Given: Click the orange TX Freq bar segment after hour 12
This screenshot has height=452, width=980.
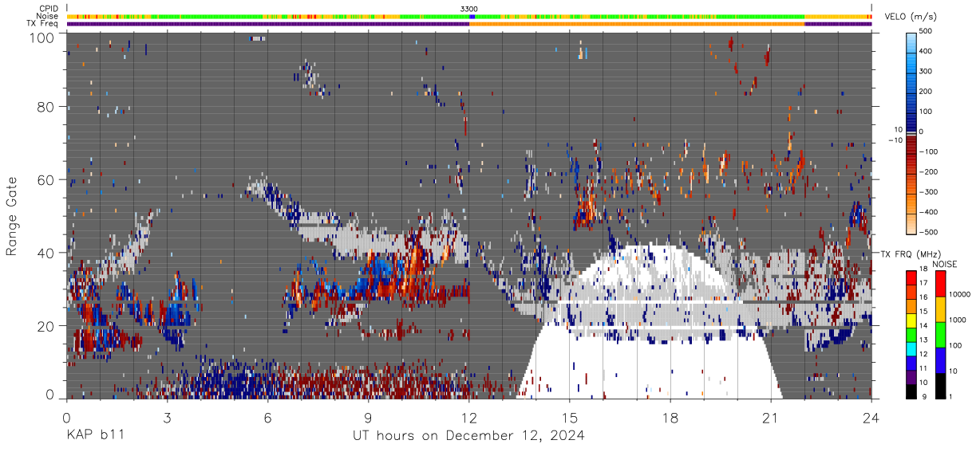Looking at the screenshot, I should click(637, 24).
